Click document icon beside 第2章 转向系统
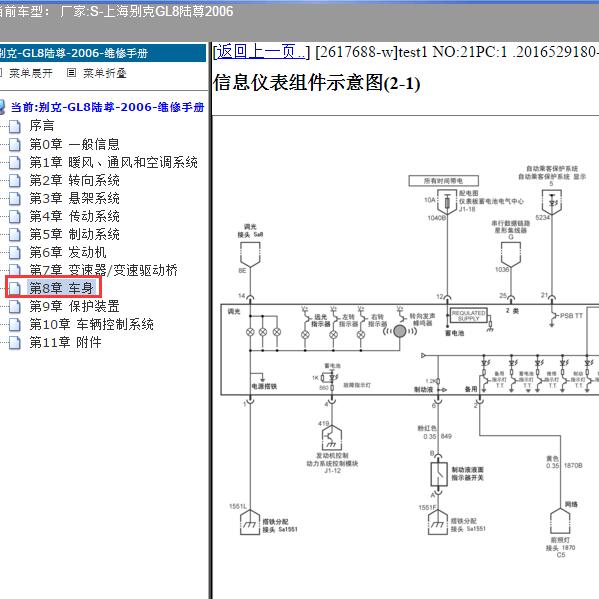 pos(15,181)
